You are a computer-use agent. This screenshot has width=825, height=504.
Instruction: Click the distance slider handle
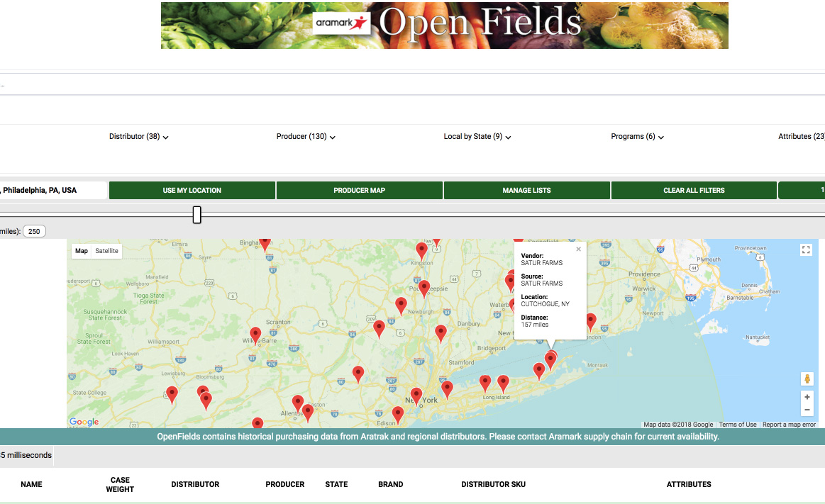[196, 214]
